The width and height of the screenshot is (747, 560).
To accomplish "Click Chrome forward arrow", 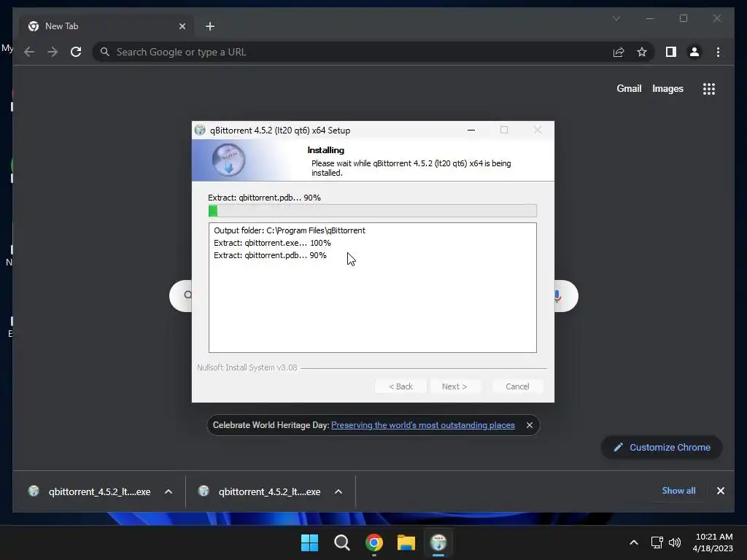I will click(x=53, y=52).
